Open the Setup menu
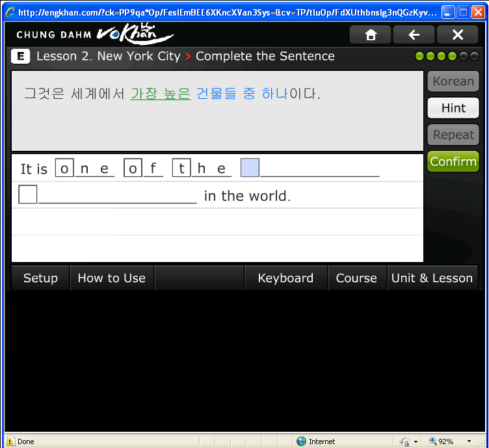Screen dimensions: 489x448 tap(40, 278)
